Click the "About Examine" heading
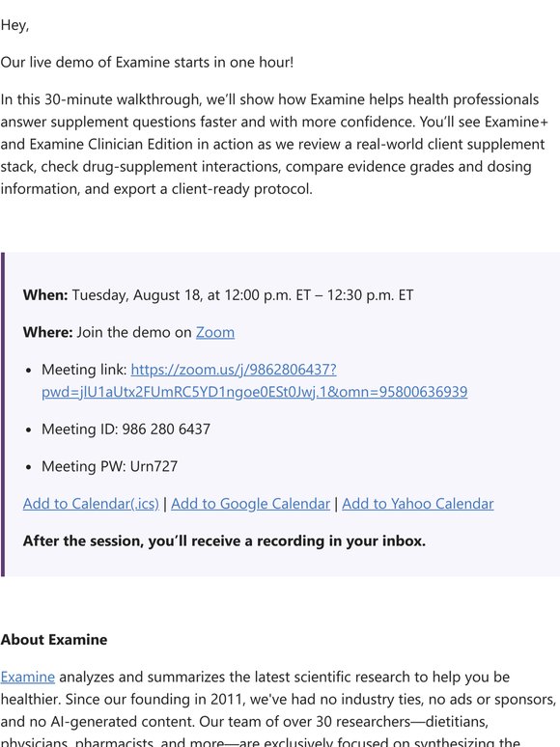The image size is (560, 747). (x=54, y=639)
